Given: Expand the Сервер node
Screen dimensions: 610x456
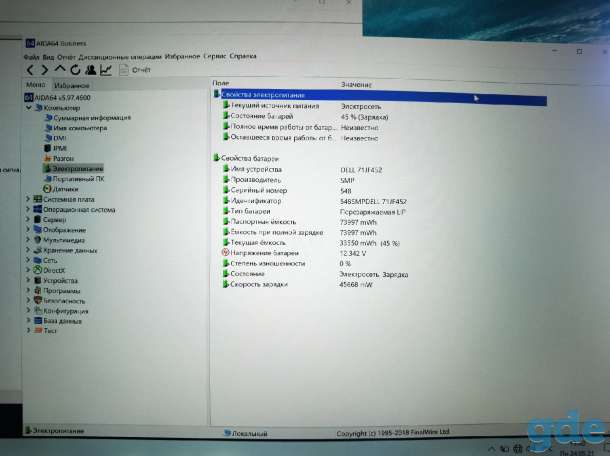Looking at the screenshot, I should 28,219.
